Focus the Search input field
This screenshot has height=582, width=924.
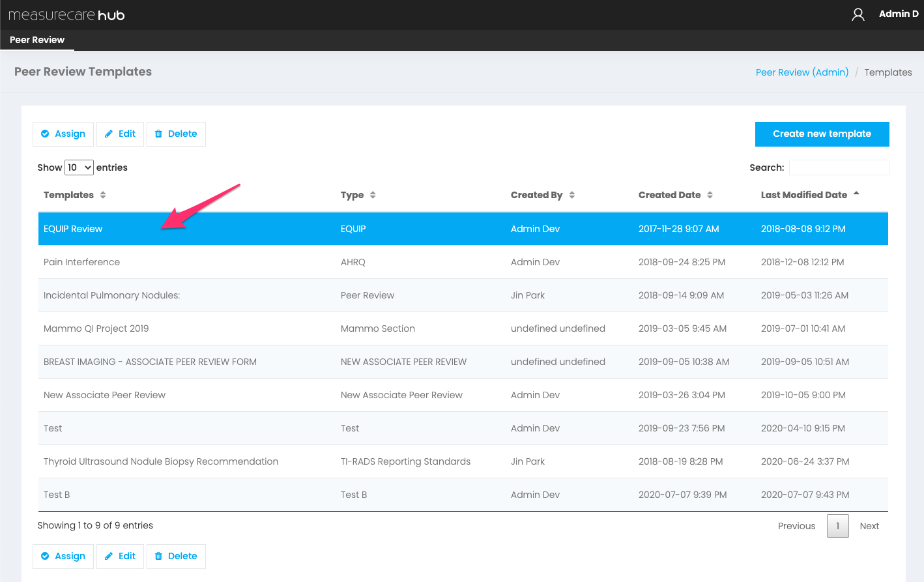tap(839, 167)
